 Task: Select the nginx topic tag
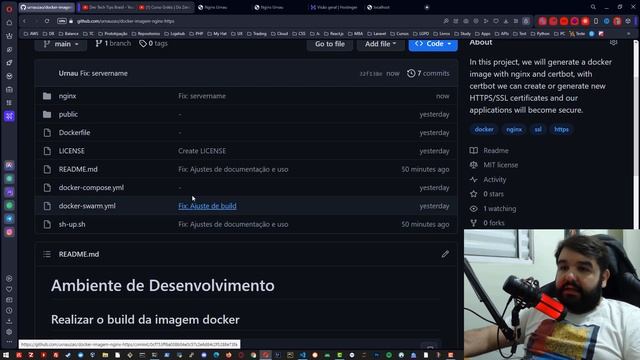pos(514,129)
